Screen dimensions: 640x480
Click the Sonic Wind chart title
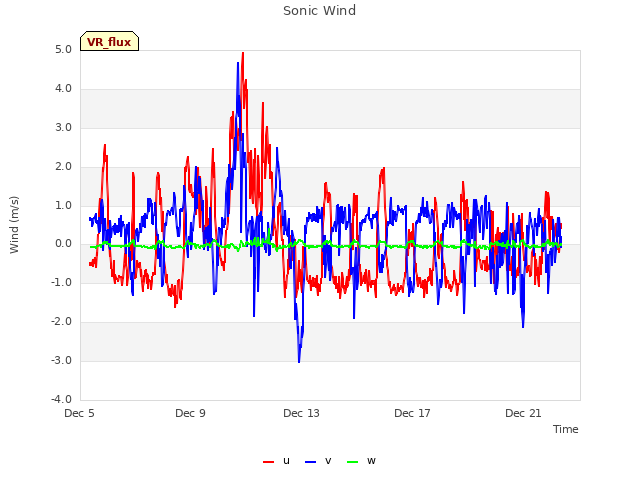(x=320, y=10)
